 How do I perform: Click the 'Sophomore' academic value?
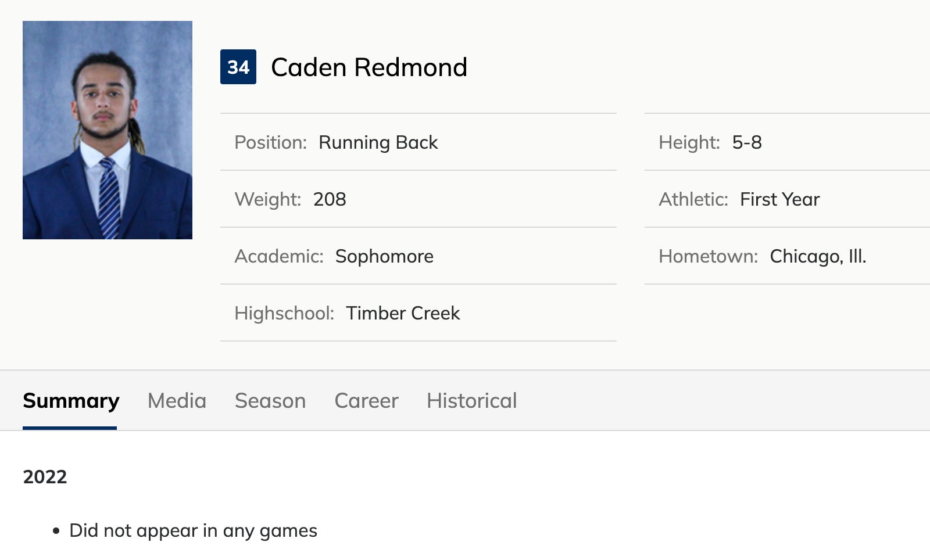coord(384,256)
